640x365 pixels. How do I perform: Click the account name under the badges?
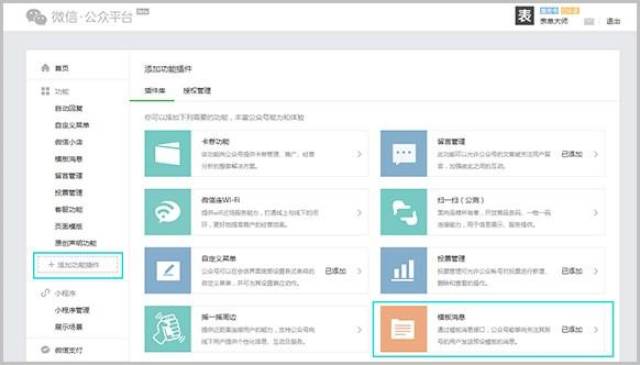click(554, 21)
